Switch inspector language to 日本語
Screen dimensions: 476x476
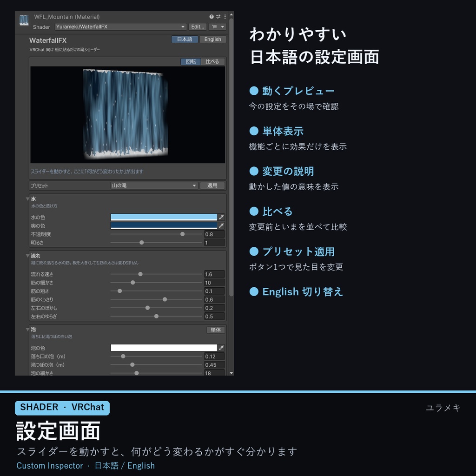coord(185,40)
